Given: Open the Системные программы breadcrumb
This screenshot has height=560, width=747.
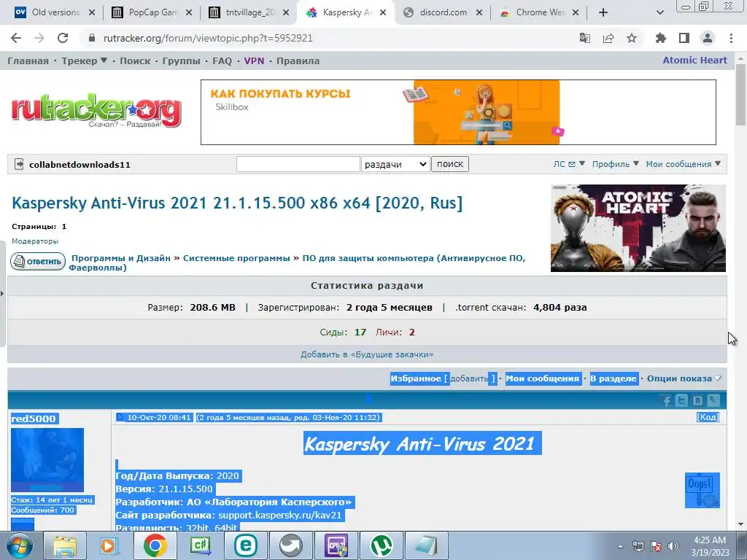Looking at the screenshot, I should point(236,258).
